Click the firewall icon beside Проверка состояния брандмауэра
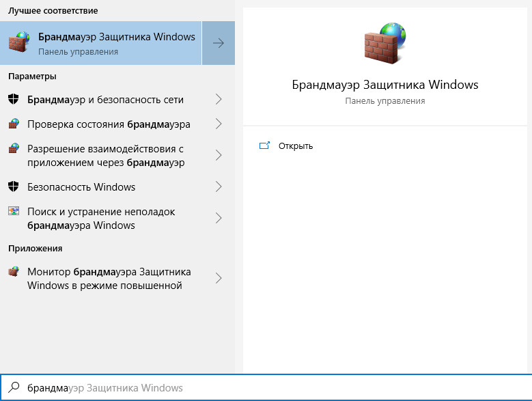Screen dimensions: 532x401 click(14, 124)
